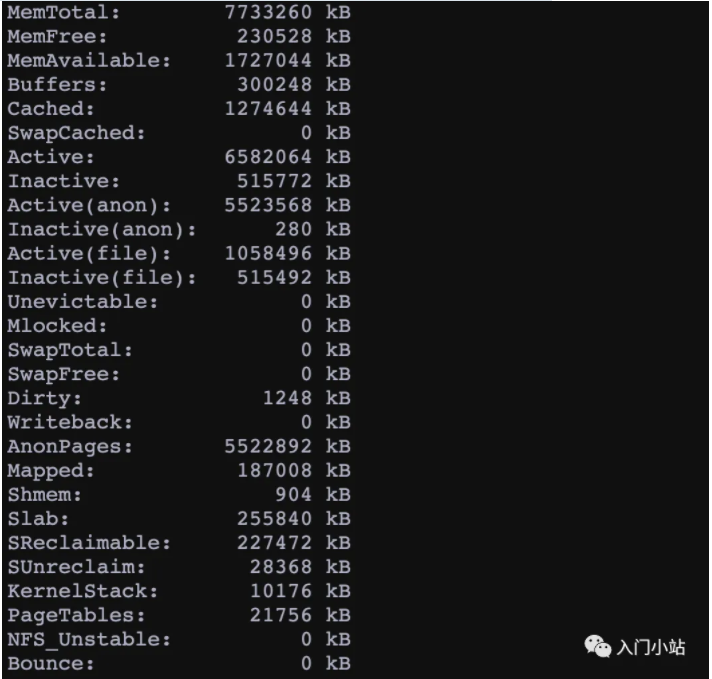Image resolution: width=712 pixels, height=679 pixels.
Task: Click the Dirty value 1248
Action: [287, 398]
